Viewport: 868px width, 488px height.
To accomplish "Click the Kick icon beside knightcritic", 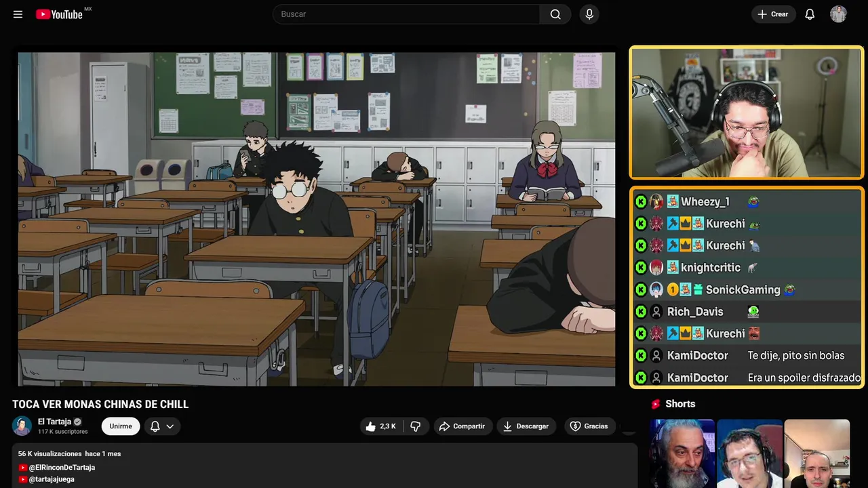I will (x=641, y=268).
